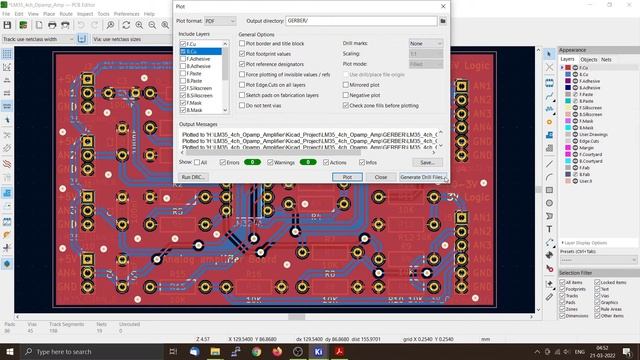Expand Layer Display Options section
Image resolution: width=640 pixels, height=360 pixels.
[x=584, y=243]
